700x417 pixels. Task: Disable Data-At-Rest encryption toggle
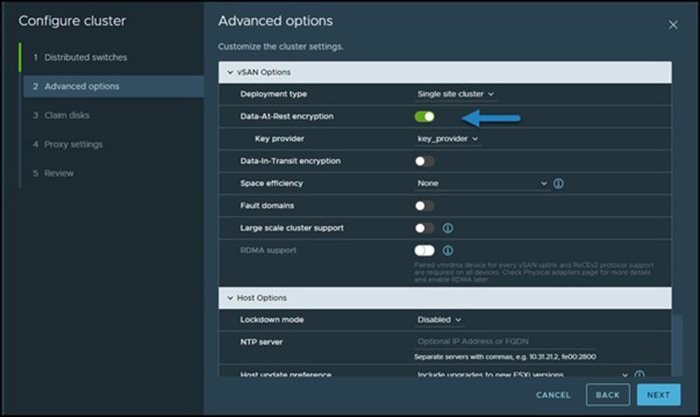coord(425,117)
